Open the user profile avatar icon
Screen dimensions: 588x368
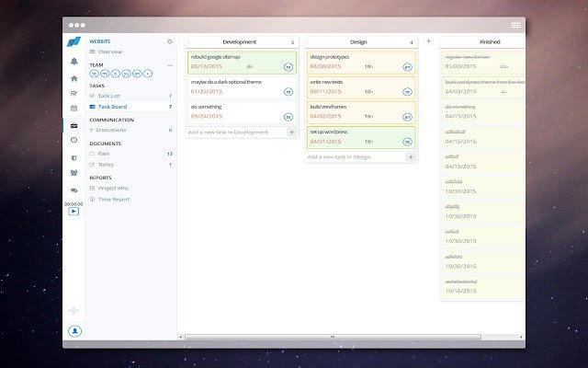tap(74, 331)
